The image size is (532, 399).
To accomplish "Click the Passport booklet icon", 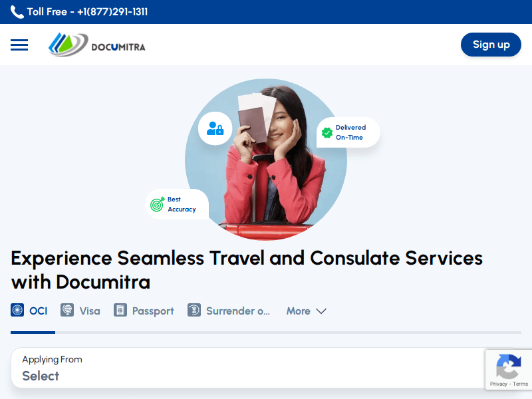I will click(x=120, y=311).
